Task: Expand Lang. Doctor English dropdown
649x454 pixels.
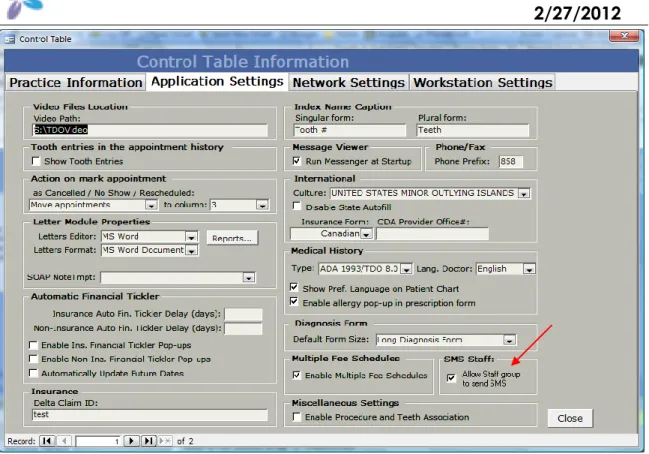Action: (x=529, y=269)
